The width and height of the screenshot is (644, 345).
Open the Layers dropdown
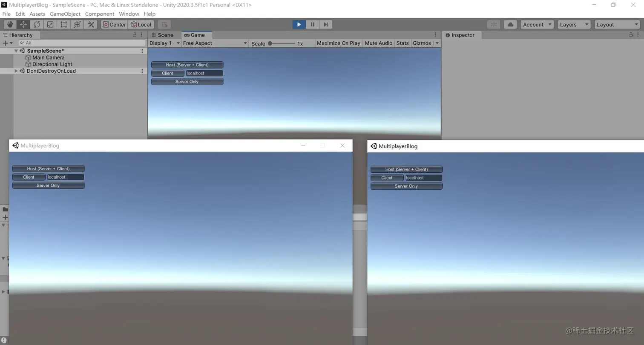point(574,25)
